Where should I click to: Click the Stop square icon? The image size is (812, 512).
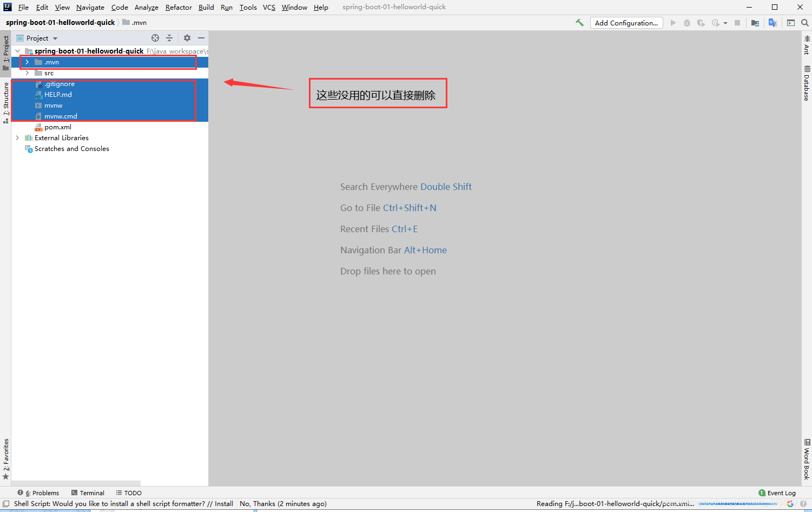pyautogui.click(x=737, y=23)
